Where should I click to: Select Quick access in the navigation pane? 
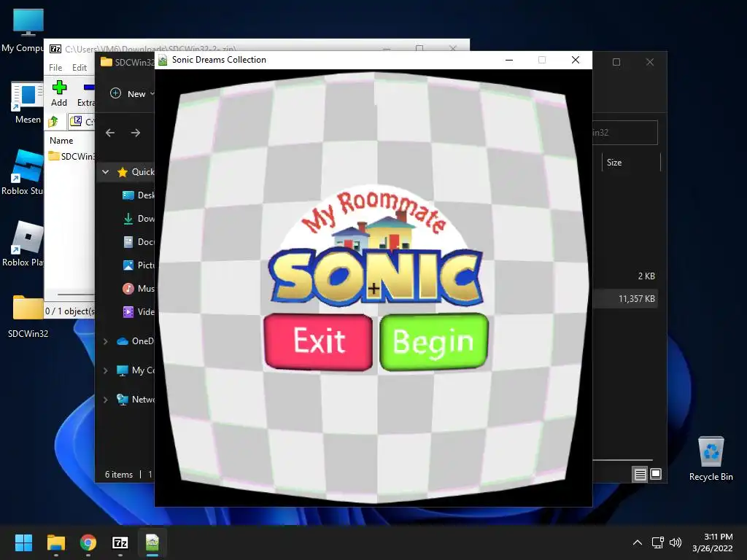tap(136, 172)
